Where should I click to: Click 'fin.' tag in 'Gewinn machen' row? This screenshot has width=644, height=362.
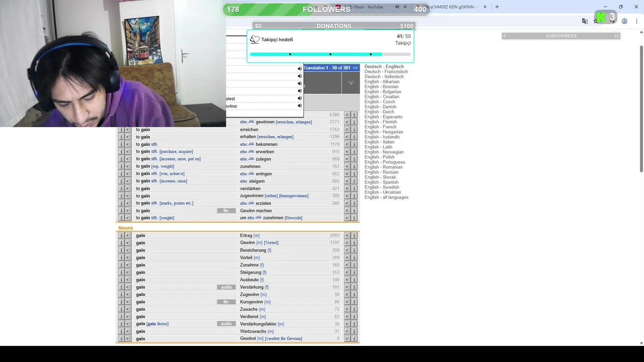(226, 211)
